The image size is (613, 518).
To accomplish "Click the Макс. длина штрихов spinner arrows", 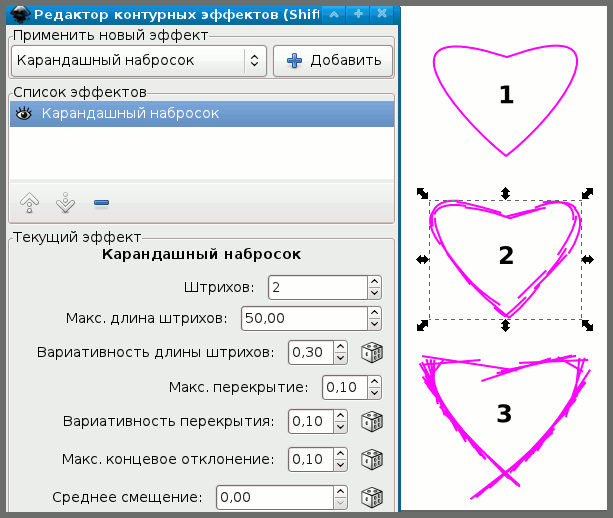I will [x=374, y=319].
